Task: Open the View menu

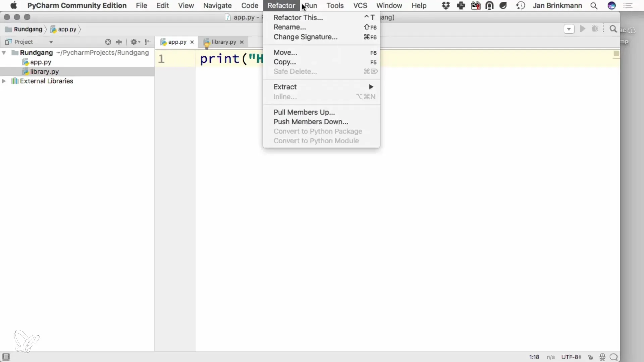Action: pyautogui.click(x=186, y=6)
